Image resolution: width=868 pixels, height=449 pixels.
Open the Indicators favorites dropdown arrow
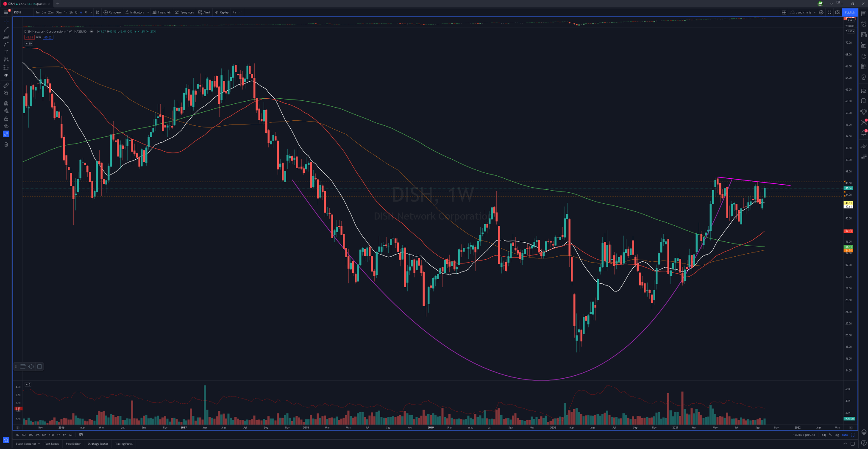pyautogui.click(x=148, y=12)
